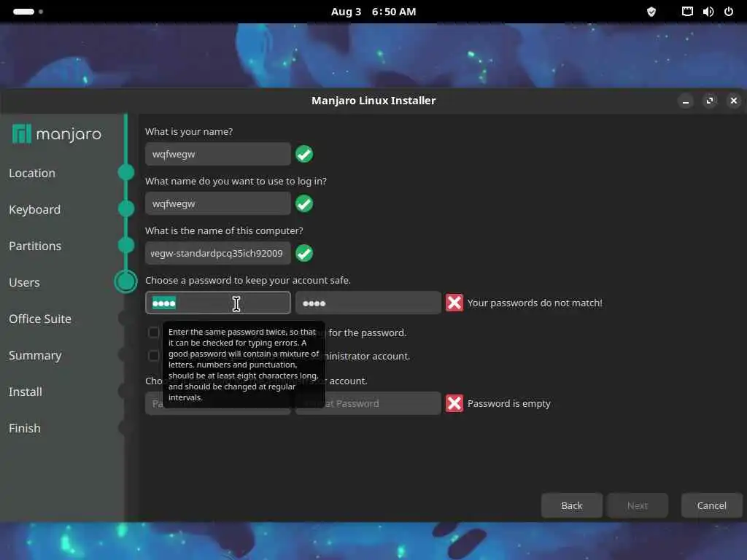The height and width of the screenshot is (560, 747).
Task: Maximize the Manjaro Linux Installer window
Action: pos(710,101)
